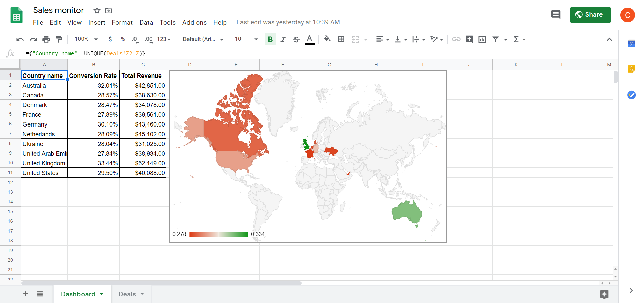Go to the Sheets home icon
Screen dimensions: 644x303
17,15
